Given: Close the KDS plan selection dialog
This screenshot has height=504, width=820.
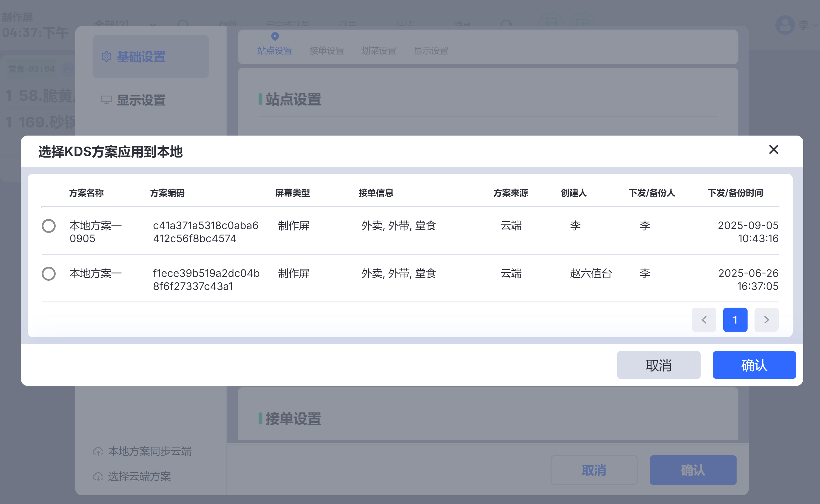Looking at the screenshot, I should pos(773,150).
